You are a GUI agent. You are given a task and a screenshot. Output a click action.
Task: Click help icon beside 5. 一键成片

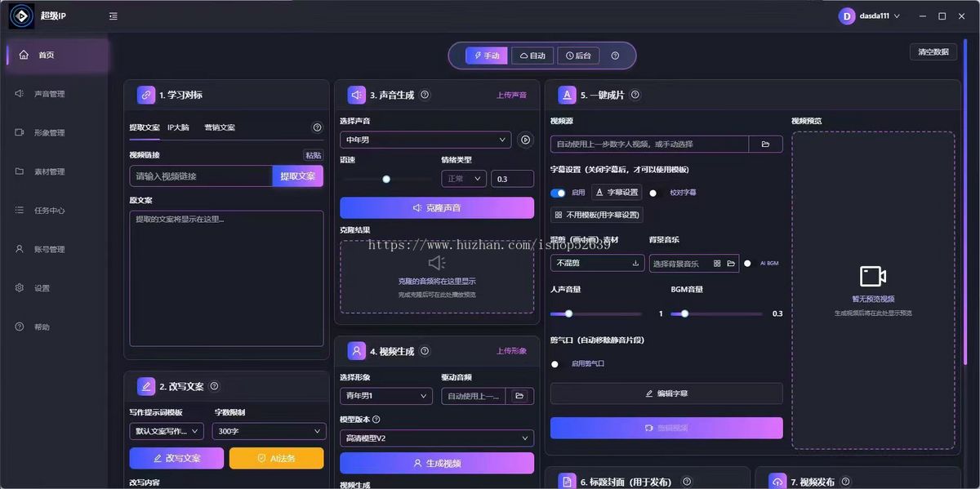click(x=635, y=95)
